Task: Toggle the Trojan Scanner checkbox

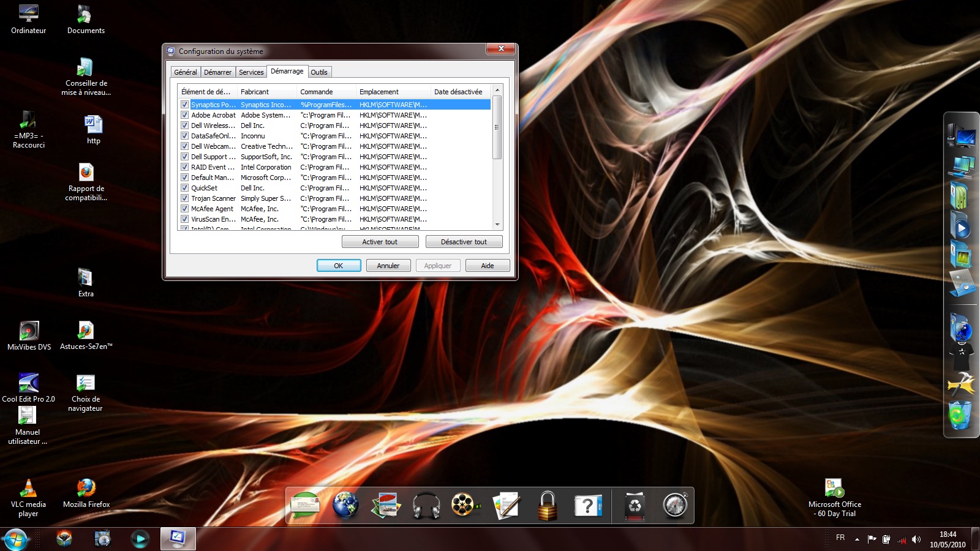Action: (x=184, y=198)
